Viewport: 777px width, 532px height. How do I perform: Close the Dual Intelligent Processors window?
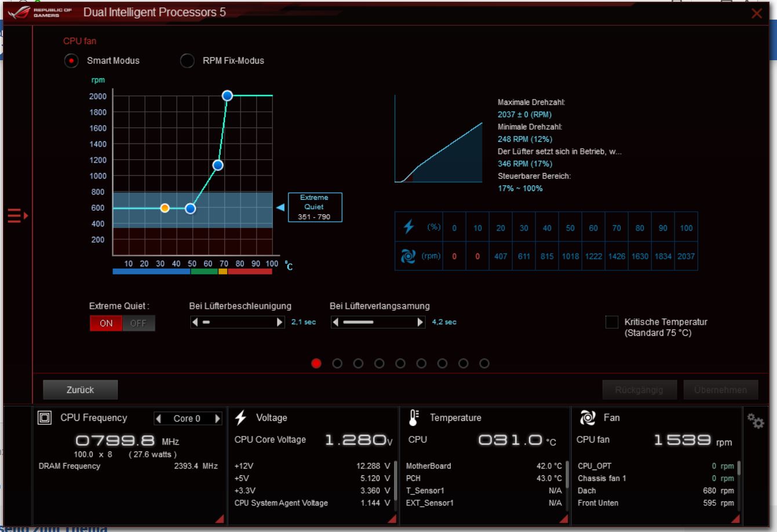[757, 13]
